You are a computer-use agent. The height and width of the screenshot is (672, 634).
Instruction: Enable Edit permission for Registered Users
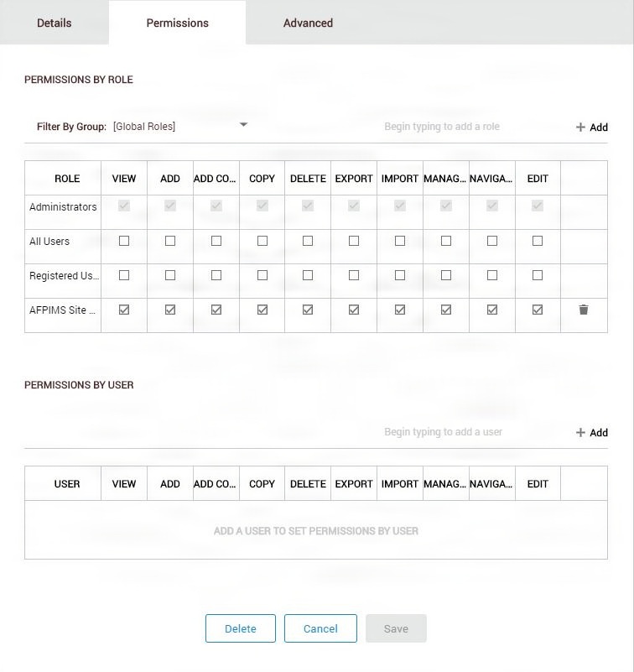tap(538, 275)
